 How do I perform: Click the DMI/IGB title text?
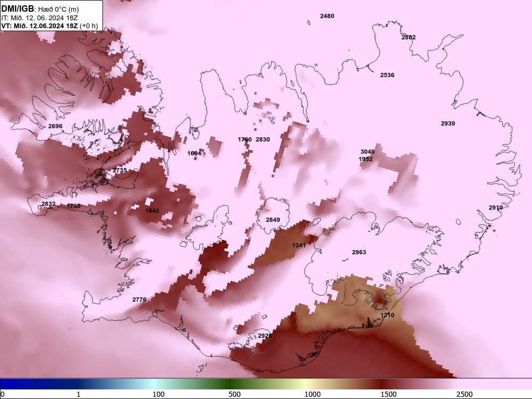pos(18,9)
